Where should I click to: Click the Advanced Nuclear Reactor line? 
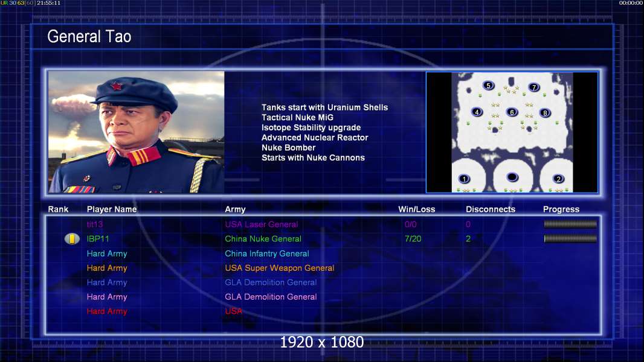[315, 138]
